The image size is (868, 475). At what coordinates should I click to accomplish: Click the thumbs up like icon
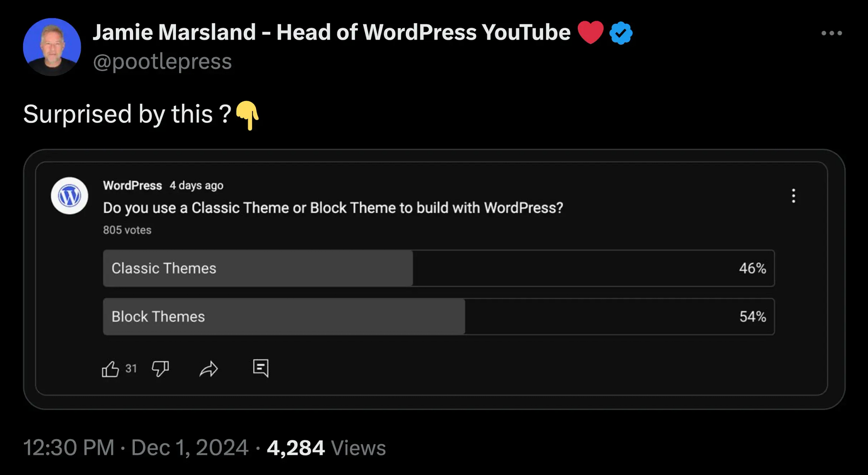[x=110, y=369]
